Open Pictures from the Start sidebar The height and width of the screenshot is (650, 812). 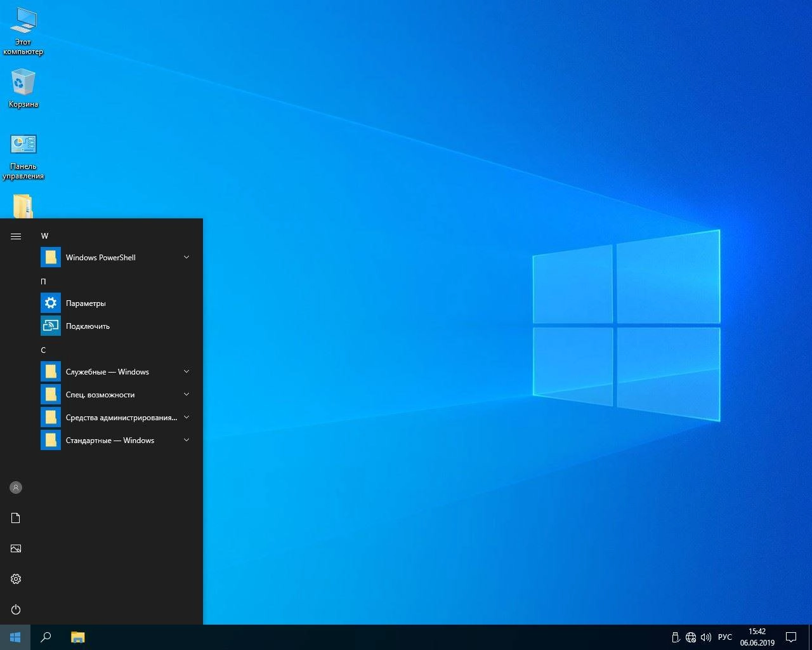16,548
